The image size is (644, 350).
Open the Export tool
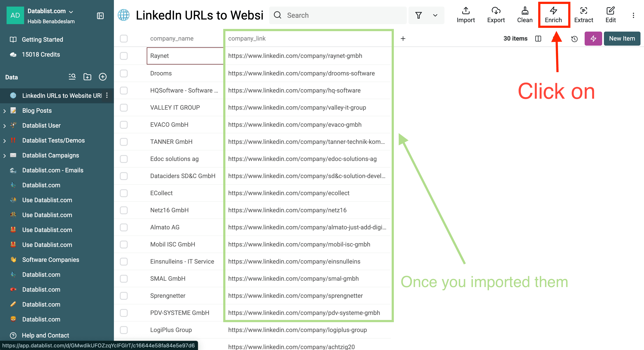[496, 14]
